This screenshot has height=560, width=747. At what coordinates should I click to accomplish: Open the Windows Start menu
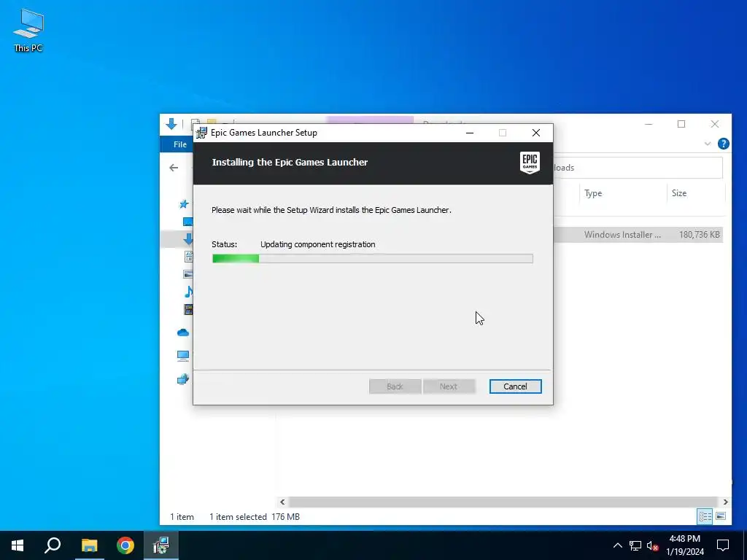18,545
